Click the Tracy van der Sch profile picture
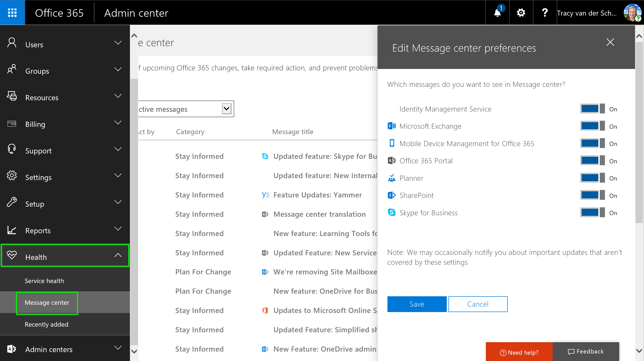The width and height of the screenshot is (644, 361). pos(632,12)
